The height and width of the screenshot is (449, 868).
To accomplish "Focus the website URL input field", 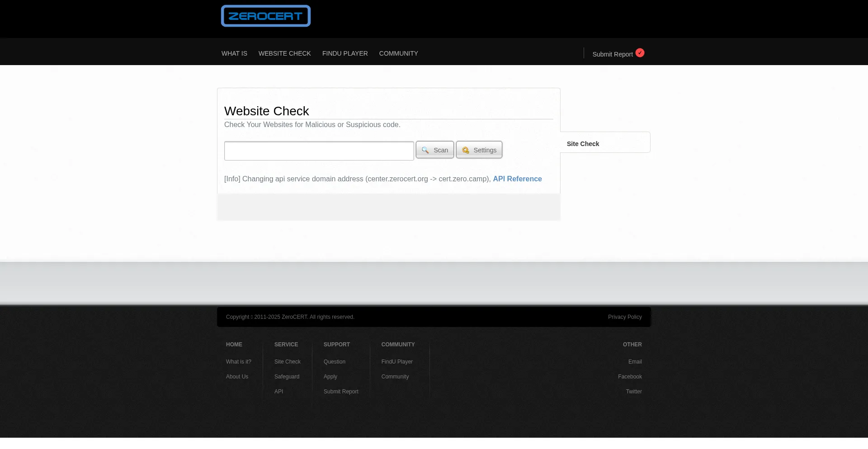I will tap(319, 151).
